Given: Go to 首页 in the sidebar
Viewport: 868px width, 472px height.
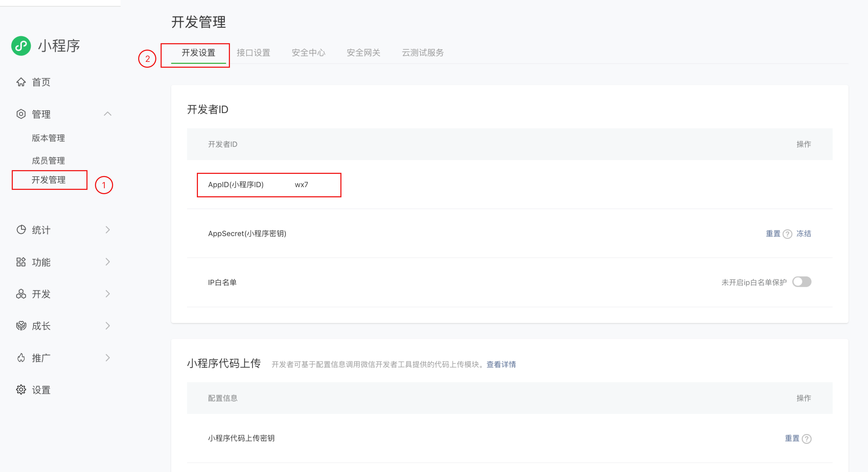Looking at the screenshot, I should 41,82.
